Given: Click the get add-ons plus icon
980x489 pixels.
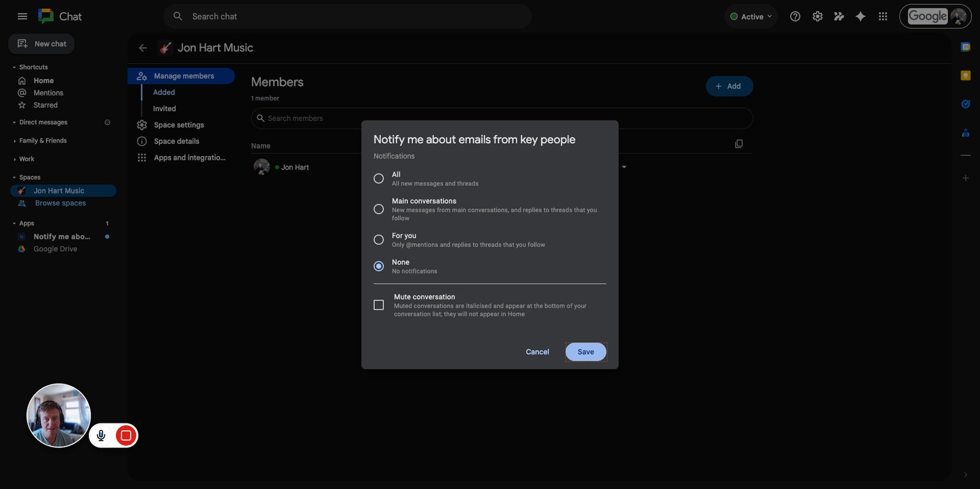Looking at the screenshot, I should click(x=965, y=178).
